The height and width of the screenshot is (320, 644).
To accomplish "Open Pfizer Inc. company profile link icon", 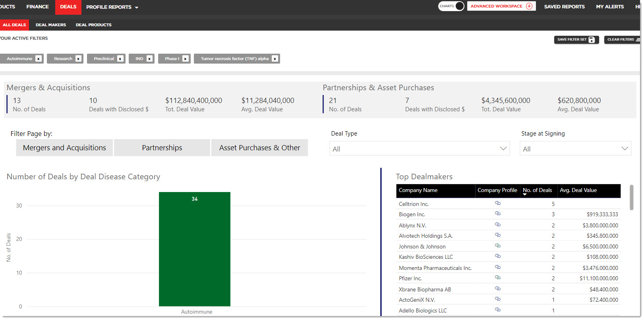I will coord(497,277).
